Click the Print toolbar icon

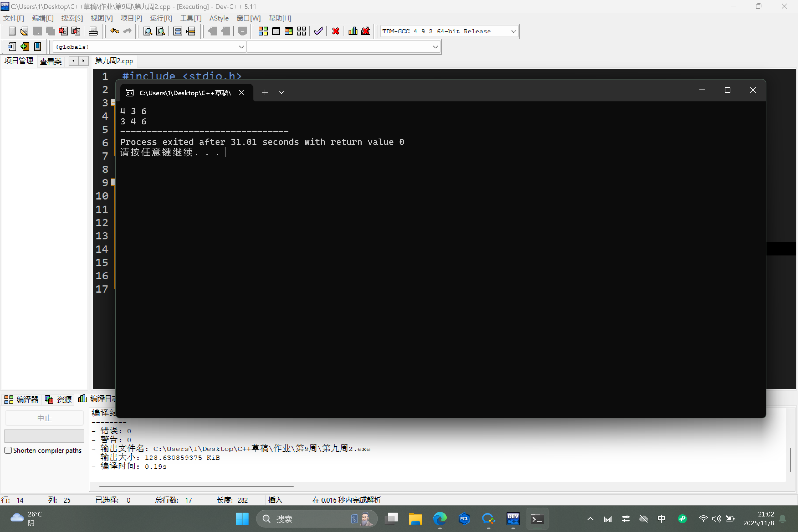pyautogui.click(x=93, y=31)
